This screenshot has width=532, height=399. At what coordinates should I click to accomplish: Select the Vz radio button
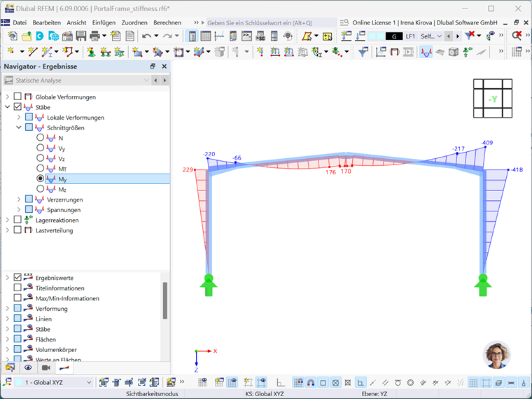point(41,158)
